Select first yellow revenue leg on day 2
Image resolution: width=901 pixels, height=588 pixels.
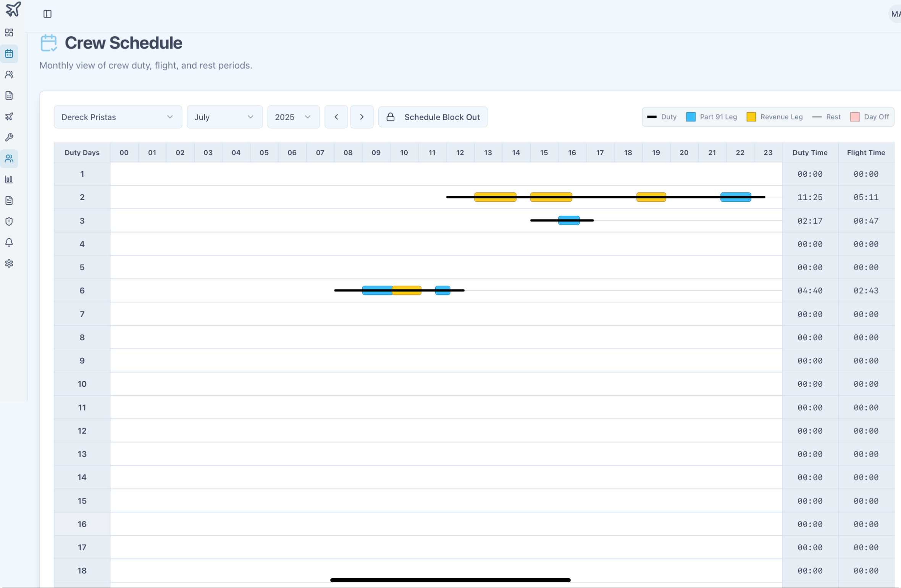click(x=495, y=197)
